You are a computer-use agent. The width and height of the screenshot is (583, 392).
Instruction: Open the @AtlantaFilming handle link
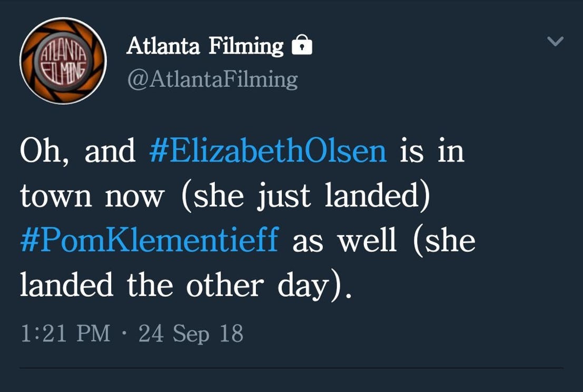point(213,79)
